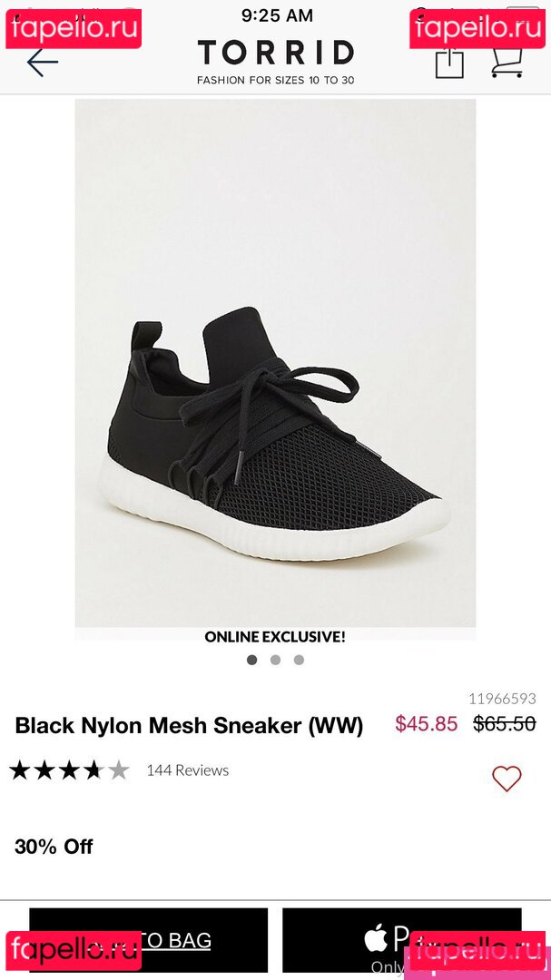This screenshot has width=551, height=980.
Task: Tap the 30% Off promotion text
Action: pos(54,847)
